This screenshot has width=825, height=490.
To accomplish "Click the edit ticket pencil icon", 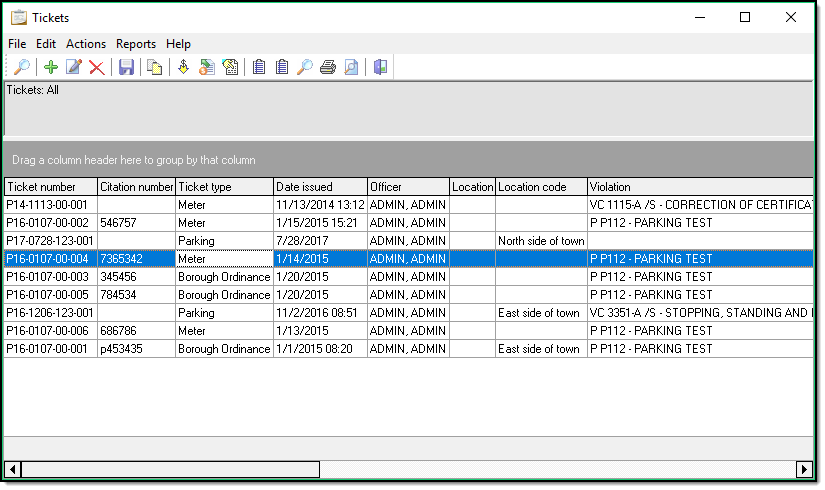I will (73, 67).
